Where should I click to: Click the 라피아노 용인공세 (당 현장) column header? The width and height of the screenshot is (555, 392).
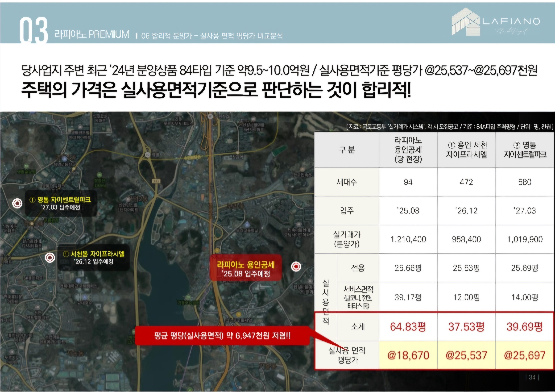pyautogui.click(x=408, y=150)
